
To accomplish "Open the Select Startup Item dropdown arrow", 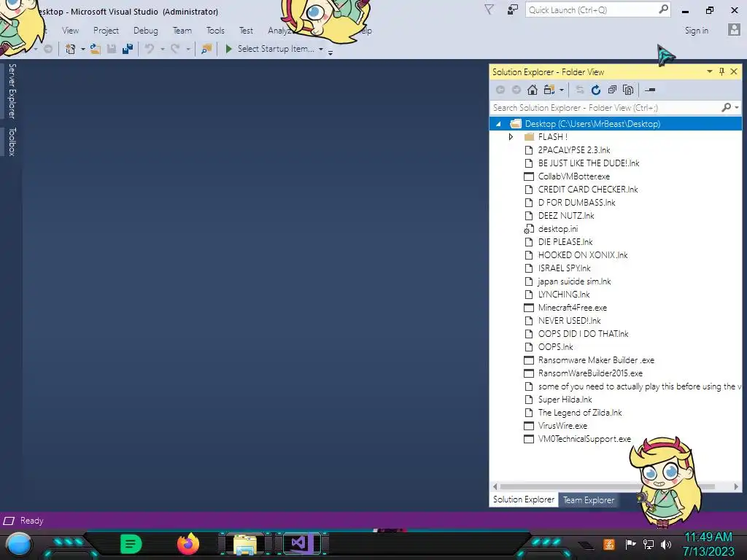I will pos(321,49).
